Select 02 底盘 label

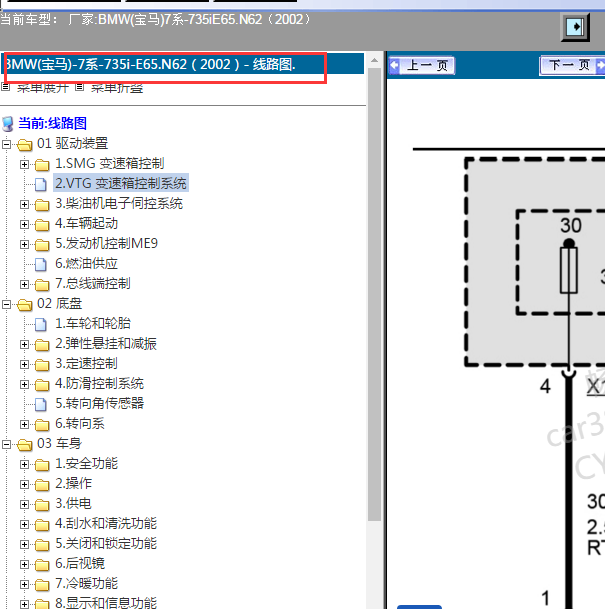point(59,304)
